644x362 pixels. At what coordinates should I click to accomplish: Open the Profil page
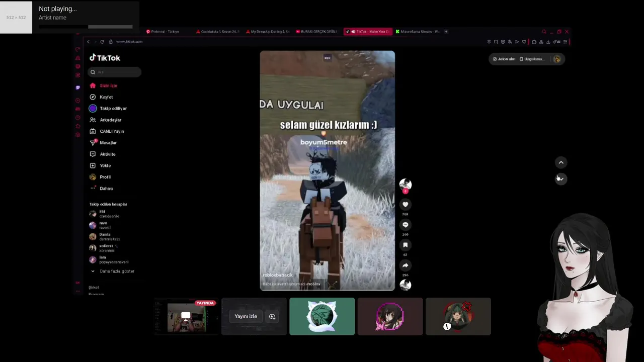pyautogui.click(x=100, y=177)
